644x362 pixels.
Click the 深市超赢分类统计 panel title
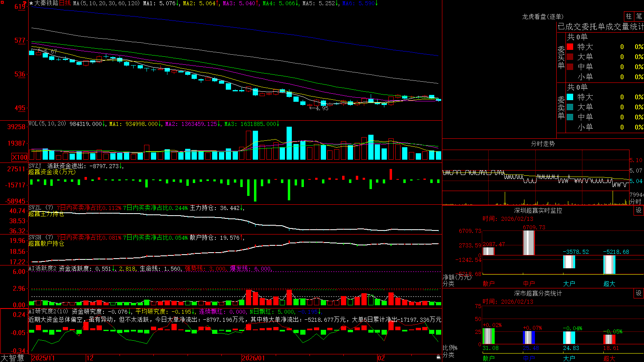point(538,293)
